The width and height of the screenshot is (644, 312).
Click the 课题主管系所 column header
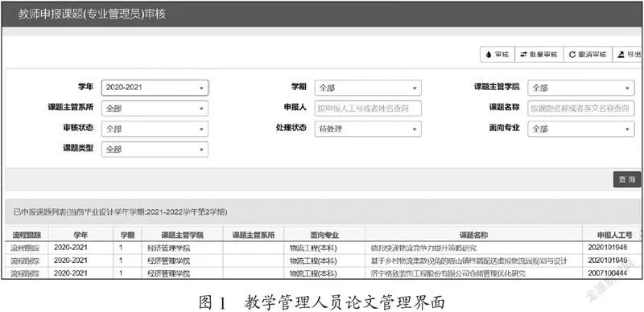tap(254, 236)
